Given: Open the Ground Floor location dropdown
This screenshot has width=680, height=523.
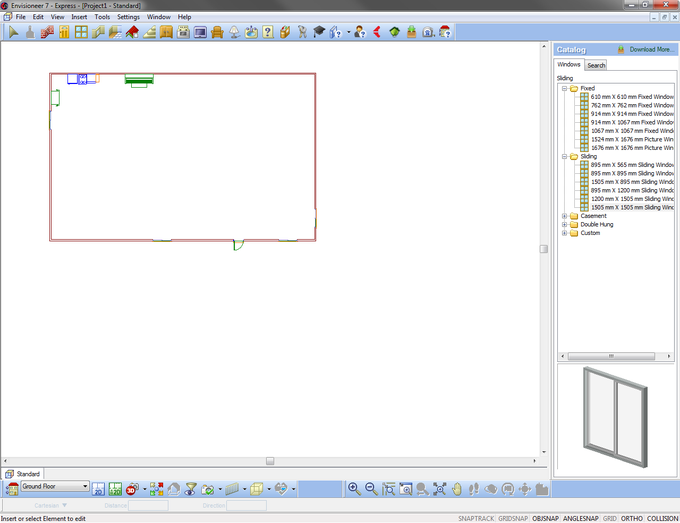Looking at the screenshot, I should pyautogui.click(x=55, y=486).
